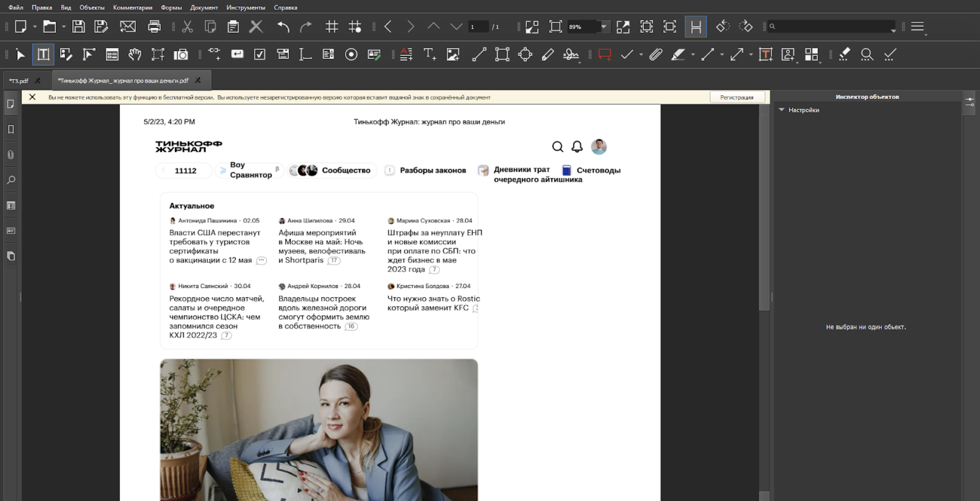Add a Button form field

tap(237, 54)
